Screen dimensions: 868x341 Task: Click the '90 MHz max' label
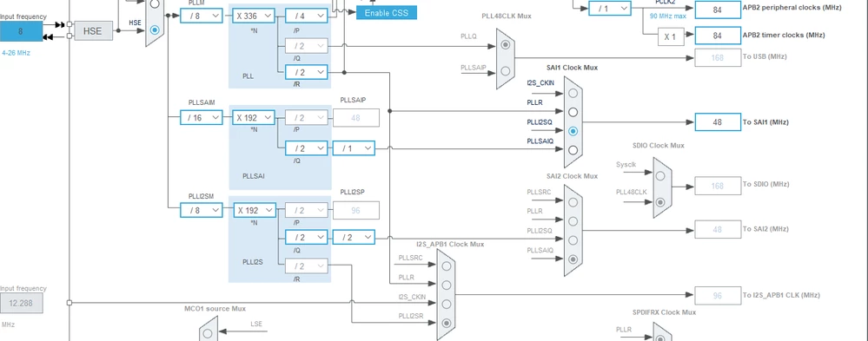point(668,16)
